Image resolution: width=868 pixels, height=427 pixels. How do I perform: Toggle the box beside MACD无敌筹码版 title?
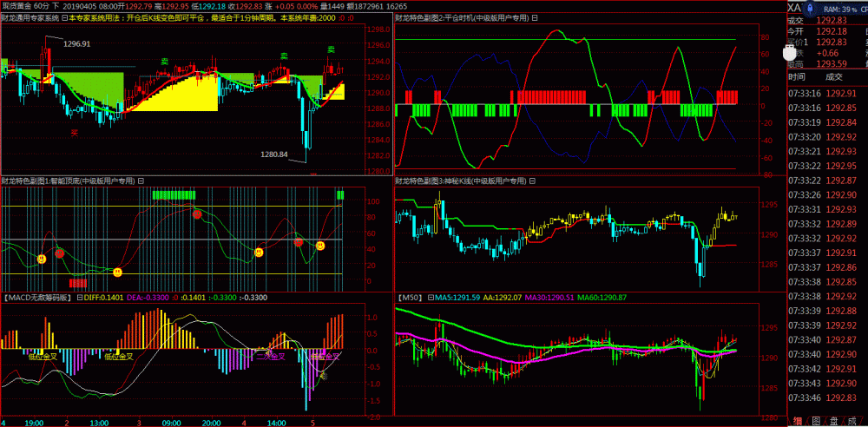point(78,298)
